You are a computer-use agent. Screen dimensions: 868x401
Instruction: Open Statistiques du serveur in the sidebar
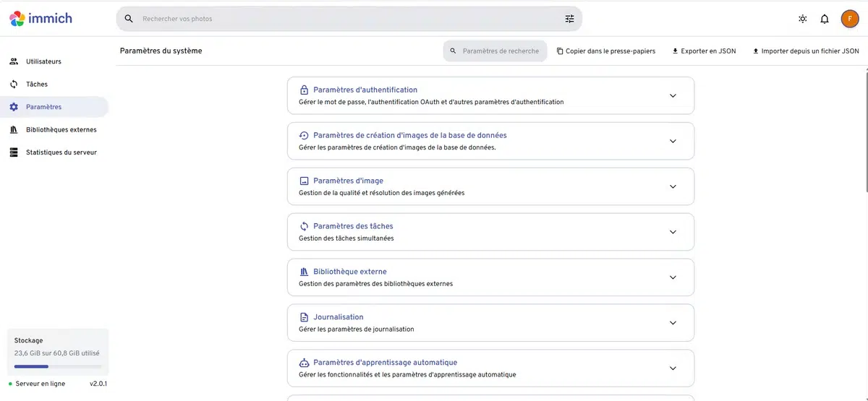[x=54, y=152]
